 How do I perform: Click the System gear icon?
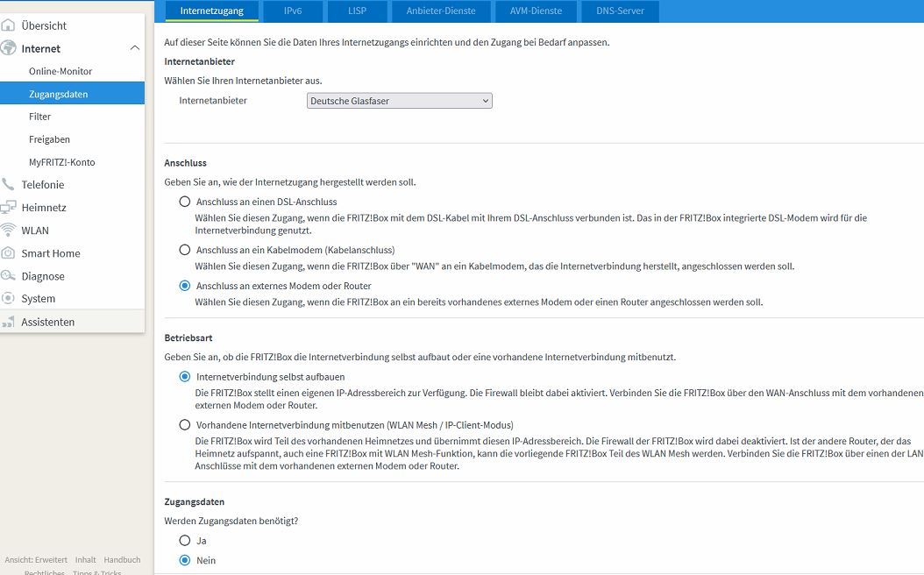tap(8, 299)
